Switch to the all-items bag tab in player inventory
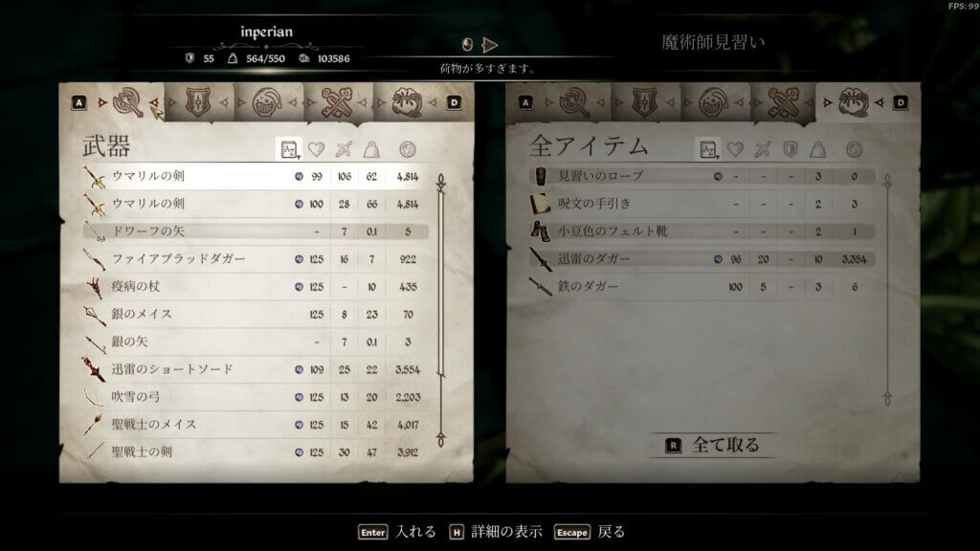 (x=406, y=102)
